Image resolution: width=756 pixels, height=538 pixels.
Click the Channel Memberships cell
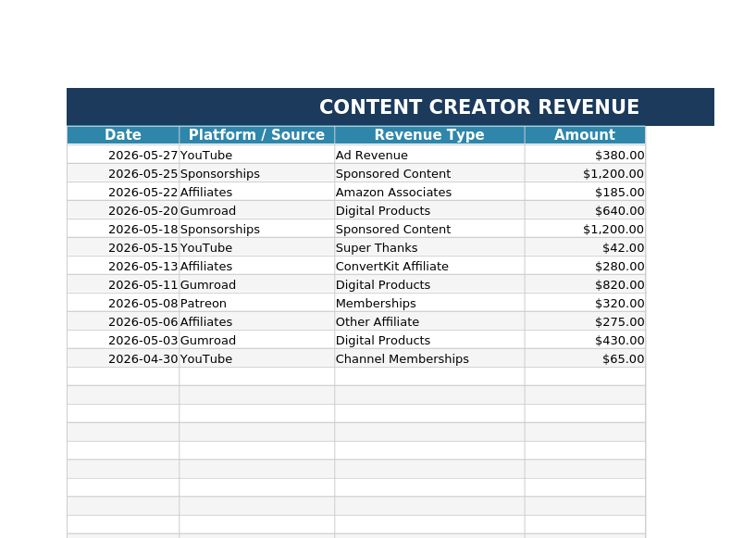(429, 359)
